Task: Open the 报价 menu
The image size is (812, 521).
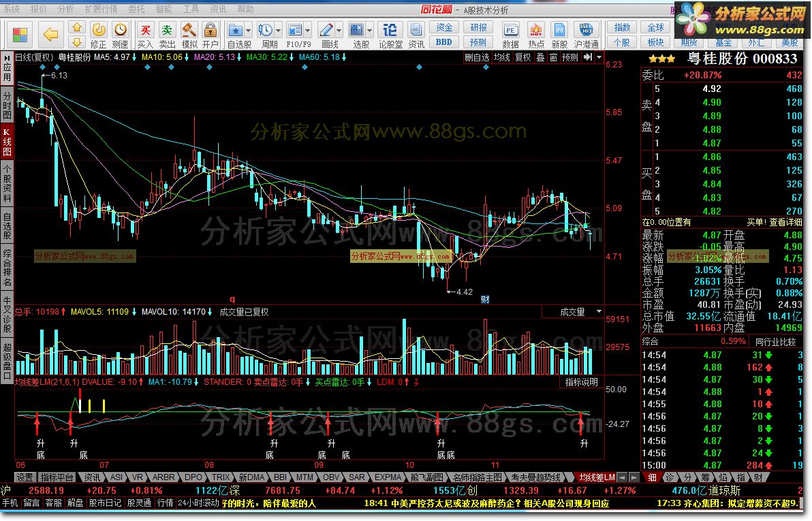Action: pos(38,9)
